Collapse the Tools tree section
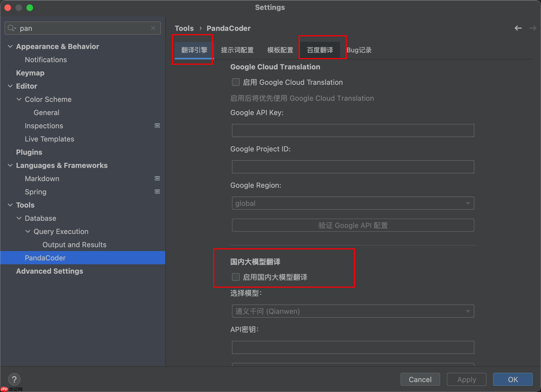Screen dimensions: 541x392 tap(10, 205)
